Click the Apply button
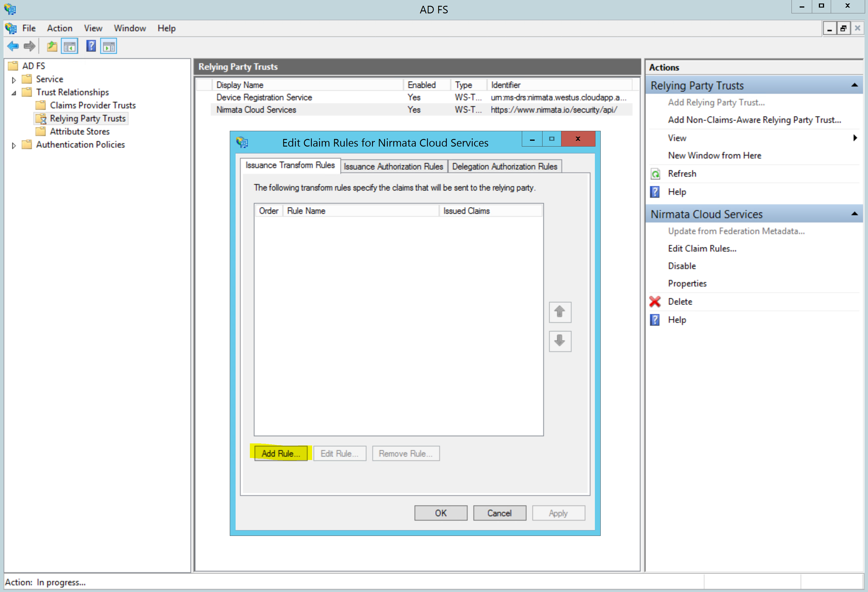 (x=558, y=513)
